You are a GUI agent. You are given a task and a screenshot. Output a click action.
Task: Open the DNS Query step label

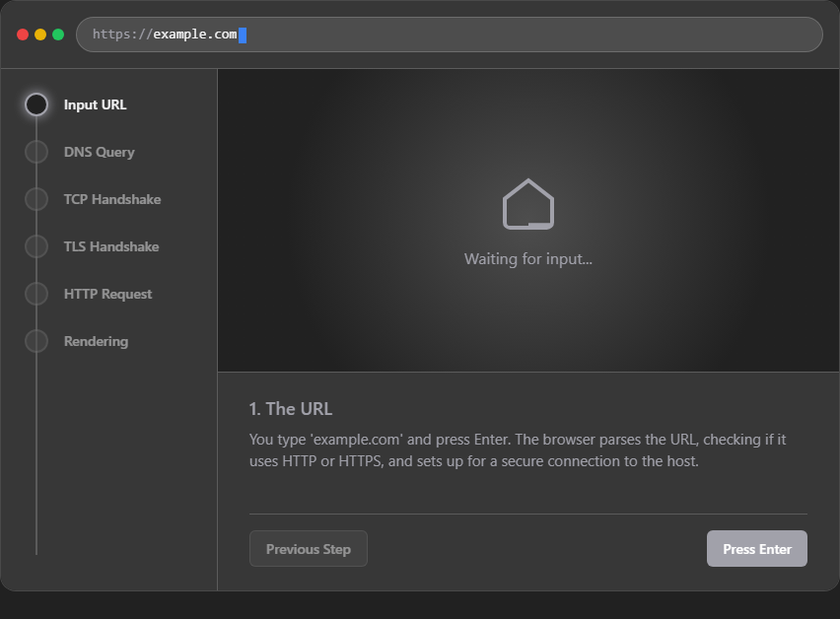(x=100, y=152)
